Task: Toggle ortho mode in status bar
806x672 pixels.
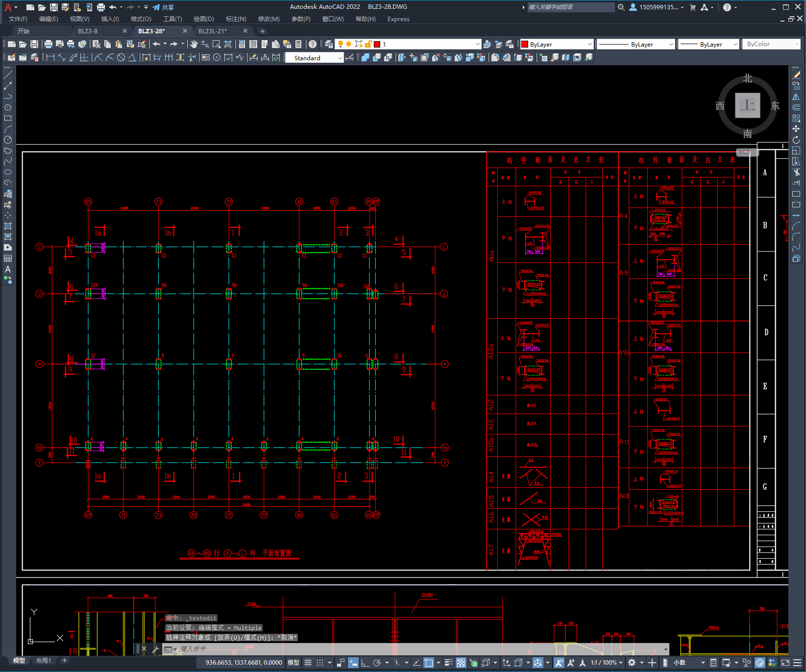Action: click(365, 663)
